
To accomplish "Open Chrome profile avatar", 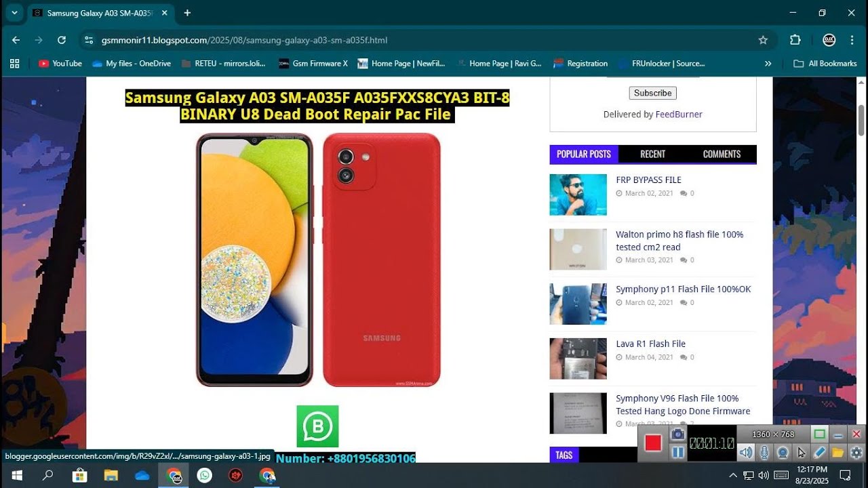I will [x=829, y=40].
